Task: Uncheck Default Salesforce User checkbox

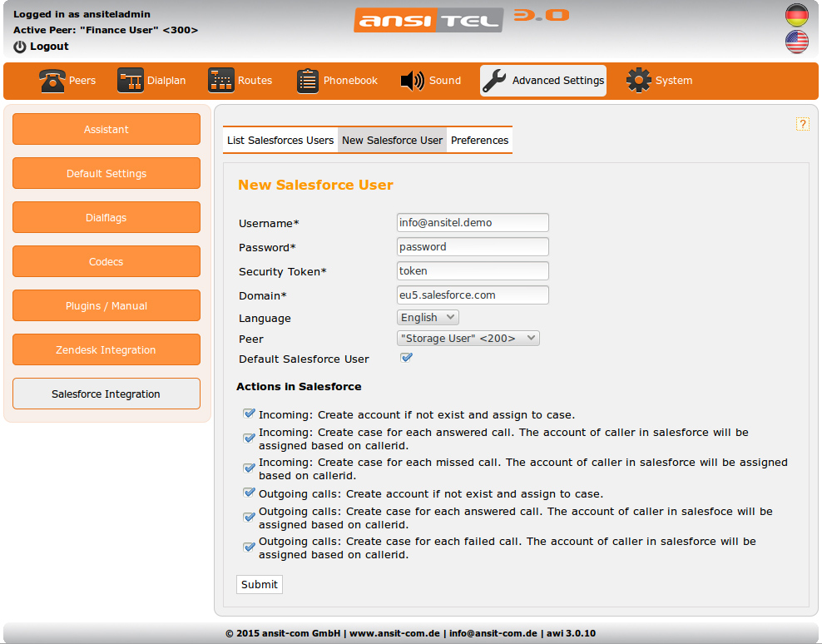Action: coord(407,358)
